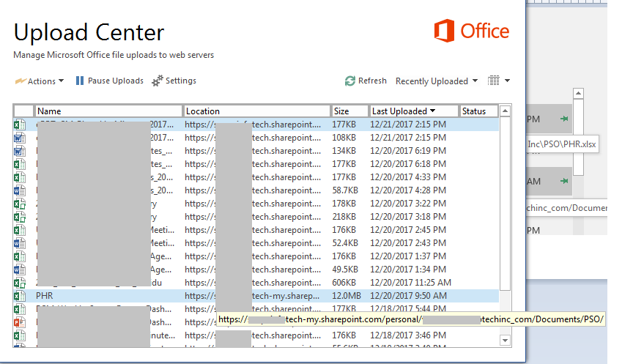Click Word icon of the 134KB 6:19 PM row

(19, 151)
